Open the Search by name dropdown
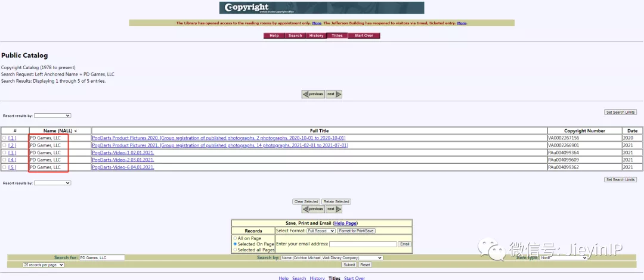 (x=332, y=258)
